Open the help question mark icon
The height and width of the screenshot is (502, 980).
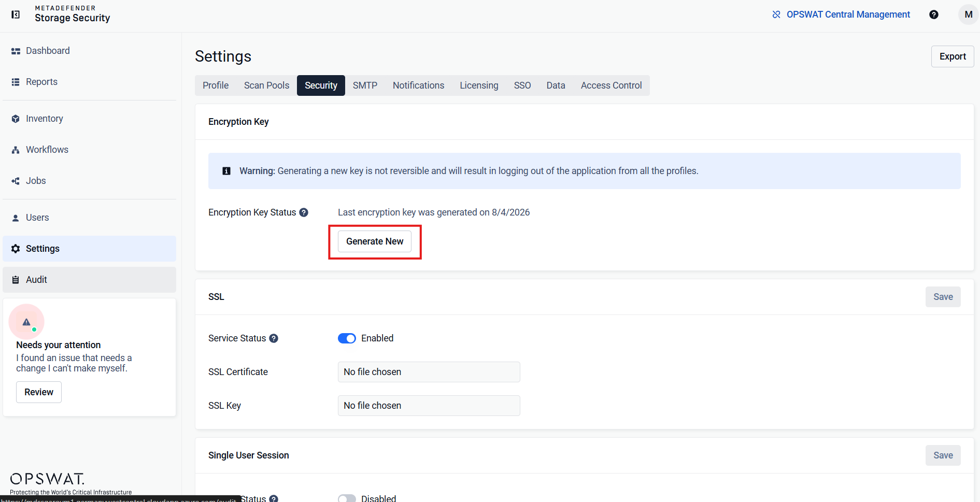tap(934, 15)
